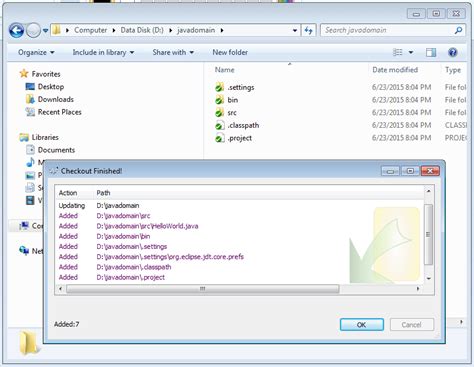Select the src folder
This screenshot has width=474, height=367.
pyautogui.click(x=232, y=113)
